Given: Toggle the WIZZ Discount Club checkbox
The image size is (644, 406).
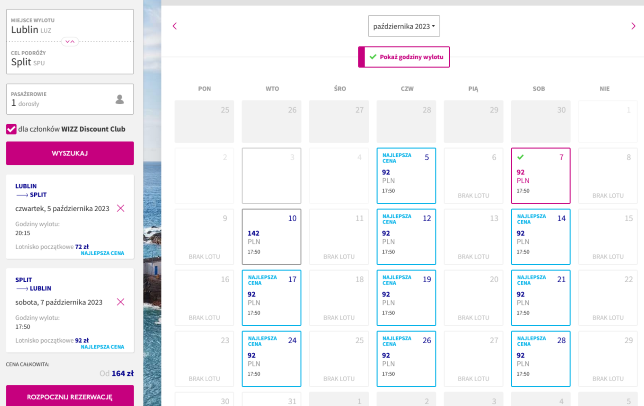Looking at the screenshot, I should (x=11, y=129).
